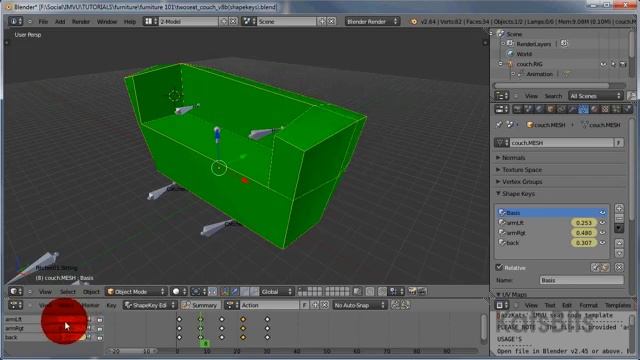Collapse the Shape Keys panel

click(x=518, y=193)
